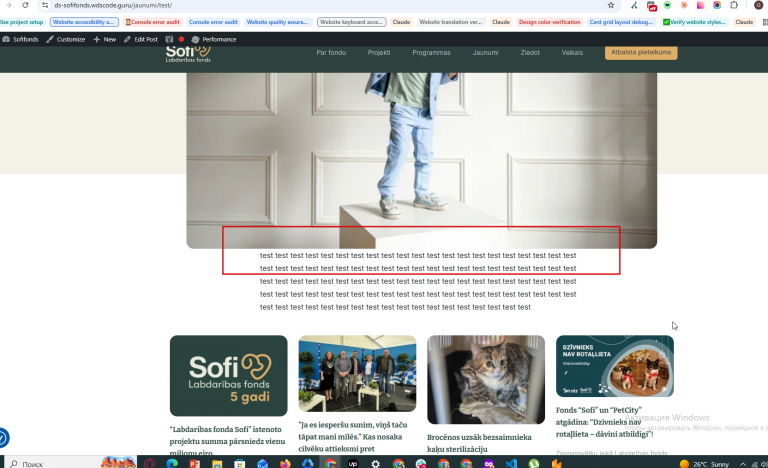
Task: Click the last line of test paragraph text
Action: (x=395, y=307)
